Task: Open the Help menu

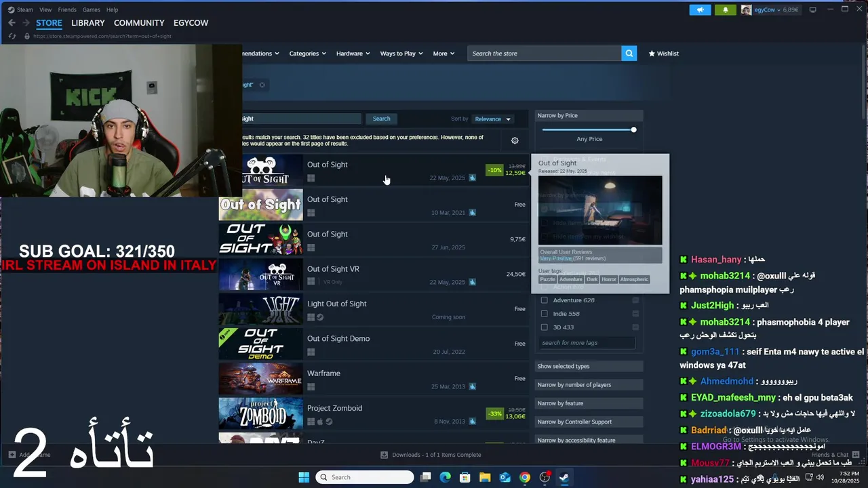Action: (x=113, y=9)
